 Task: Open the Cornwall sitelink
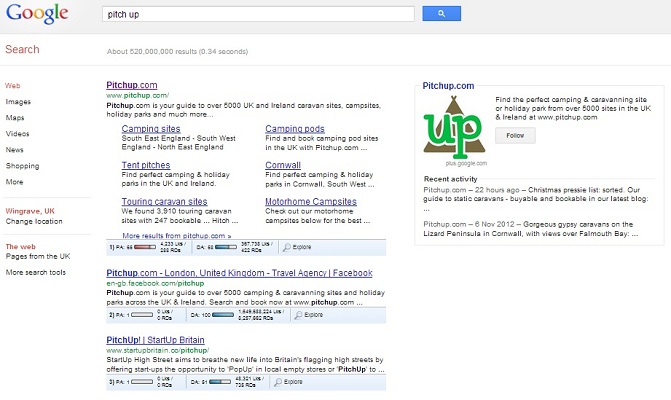pyautogui.click(x=283, y=165)
